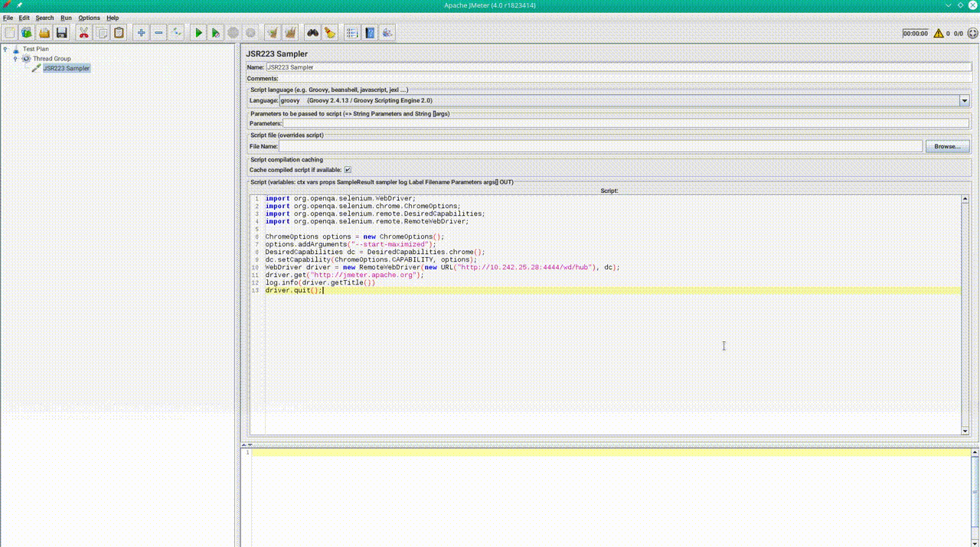Click the green Start test button

(198, 33)
